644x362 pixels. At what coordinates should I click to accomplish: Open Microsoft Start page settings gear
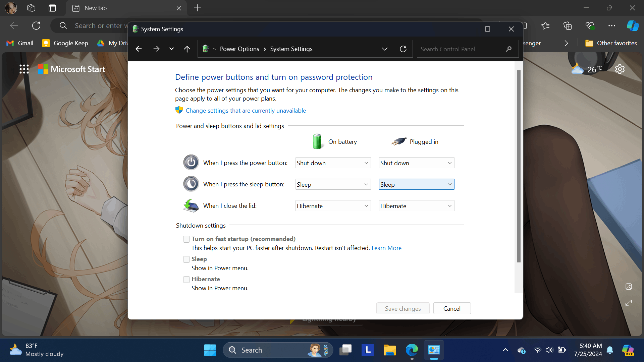620,69
